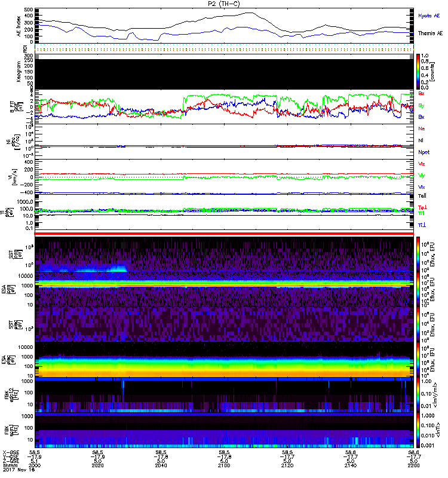This screenshot has width=448, height=478.
Task: Click the Keogram counts color bar
Action: (418, 72)
